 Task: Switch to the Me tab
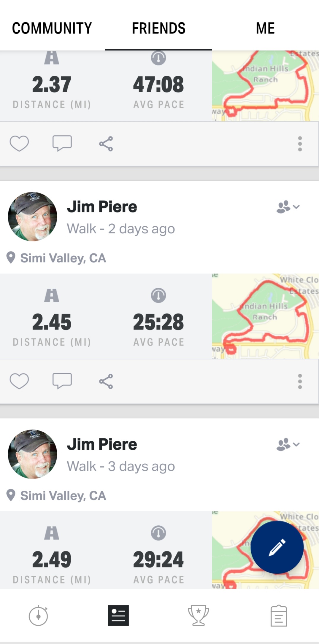[265, 28]
